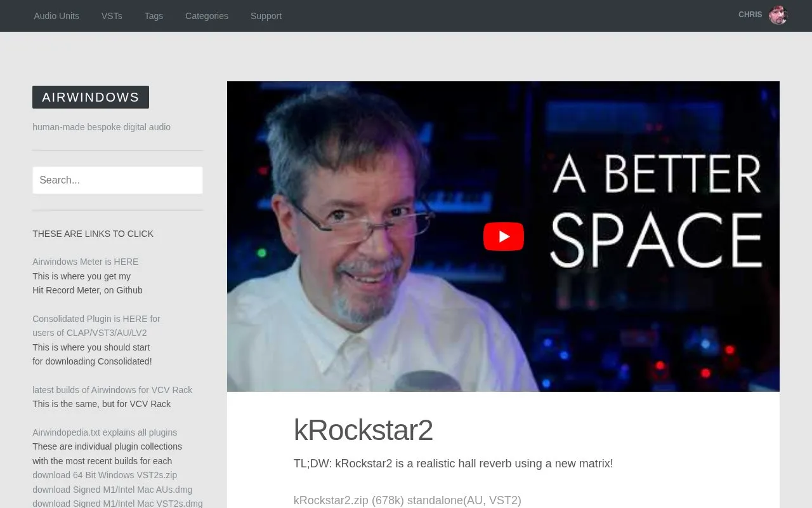Download 64 Bit Windows VST2s.zip
The width and height of the screenshot is (812, 508).
[105, 475]
